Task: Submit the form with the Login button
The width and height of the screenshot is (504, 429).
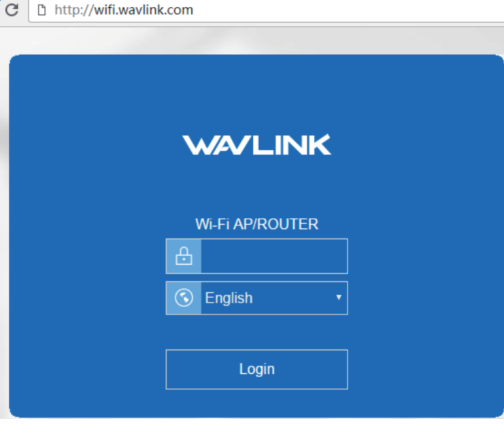Action: (257, 370)
